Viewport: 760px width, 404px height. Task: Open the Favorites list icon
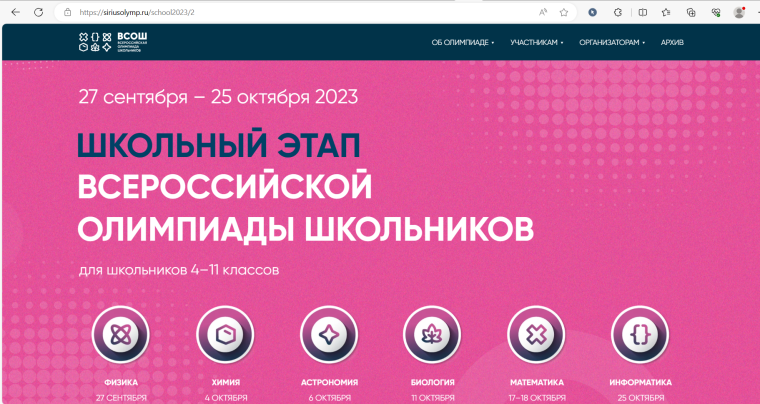666,13
